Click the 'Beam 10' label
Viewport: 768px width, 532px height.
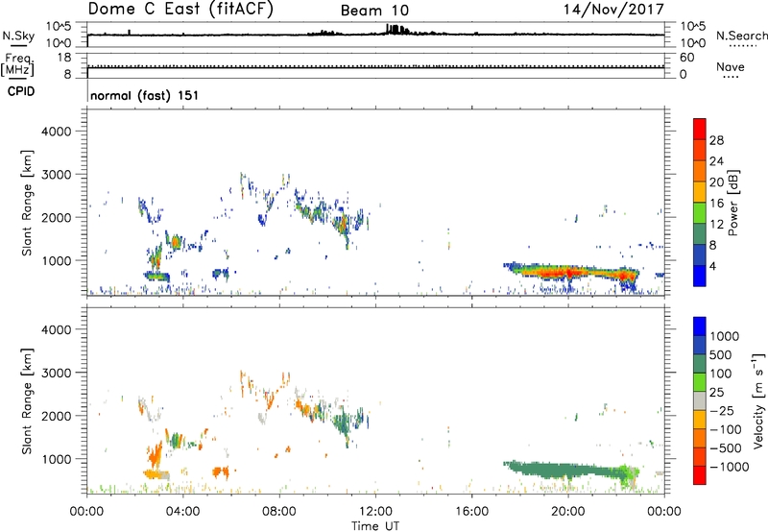click(x=374, y=11)
